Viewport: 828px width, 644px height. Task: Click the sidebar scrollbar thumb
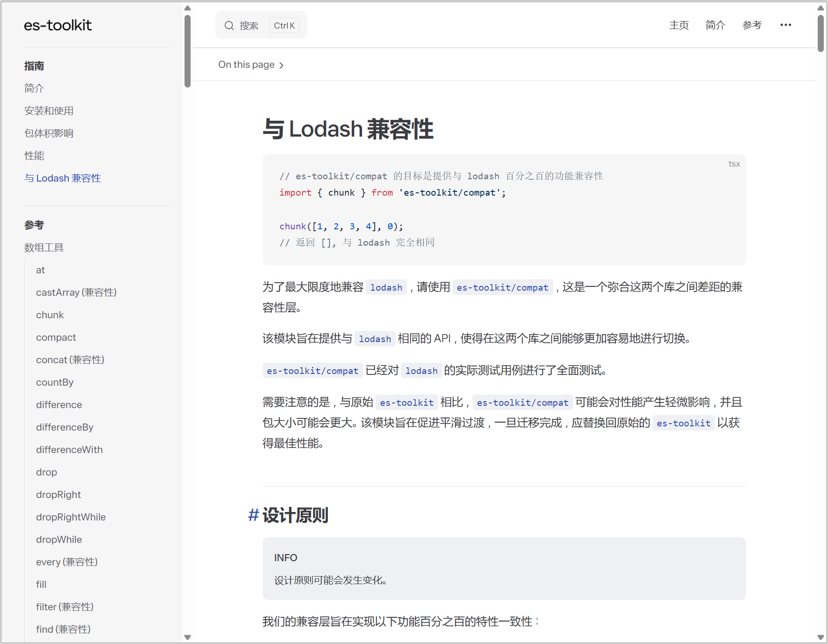coord(187,51)
